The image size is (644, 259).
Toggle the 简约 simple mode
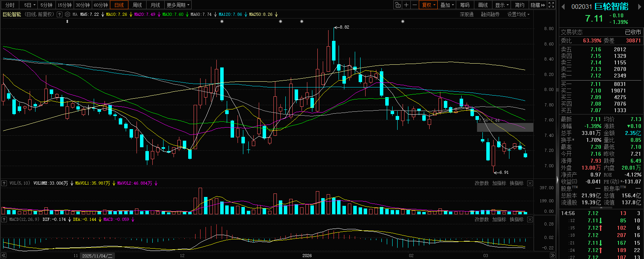click(520, 5)
